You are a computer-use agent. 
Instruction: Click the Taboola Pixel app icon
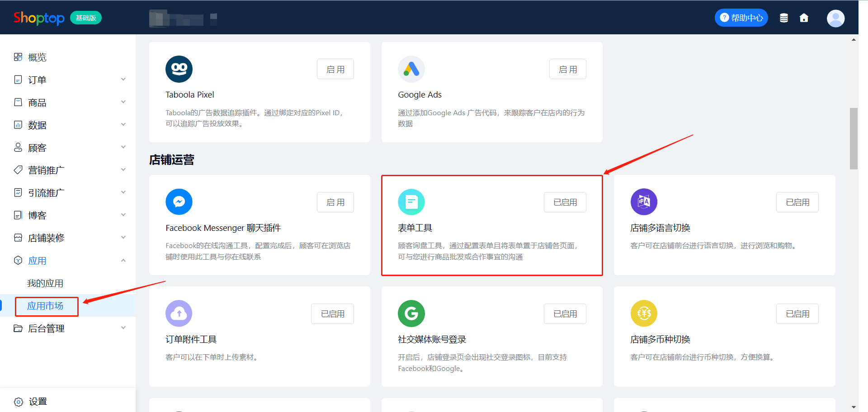pyautogui.click(x=179, y=69)
